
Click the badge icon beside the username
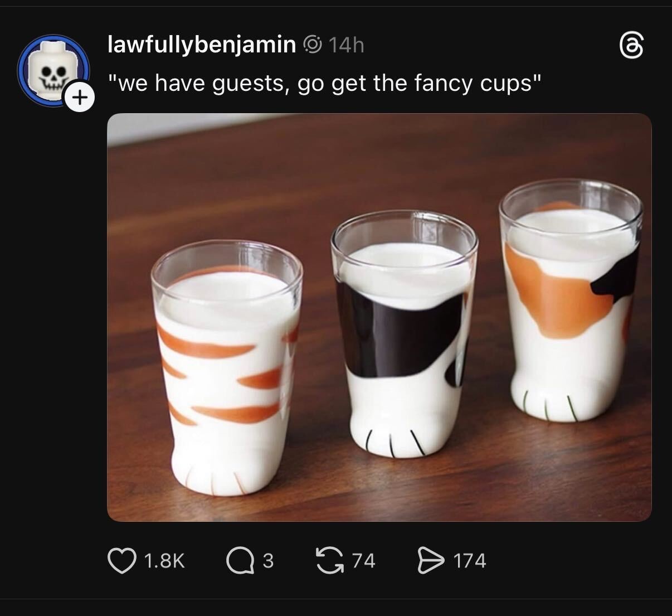[x=313, y=44]
